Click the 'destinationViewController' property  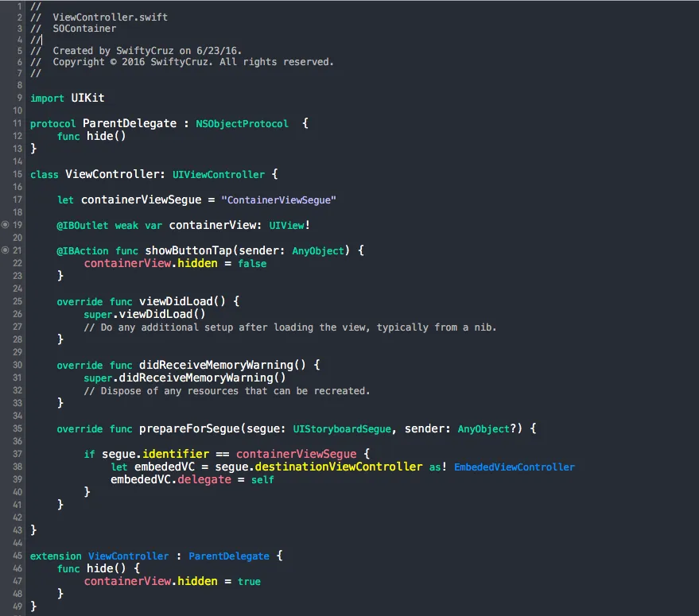338,467
